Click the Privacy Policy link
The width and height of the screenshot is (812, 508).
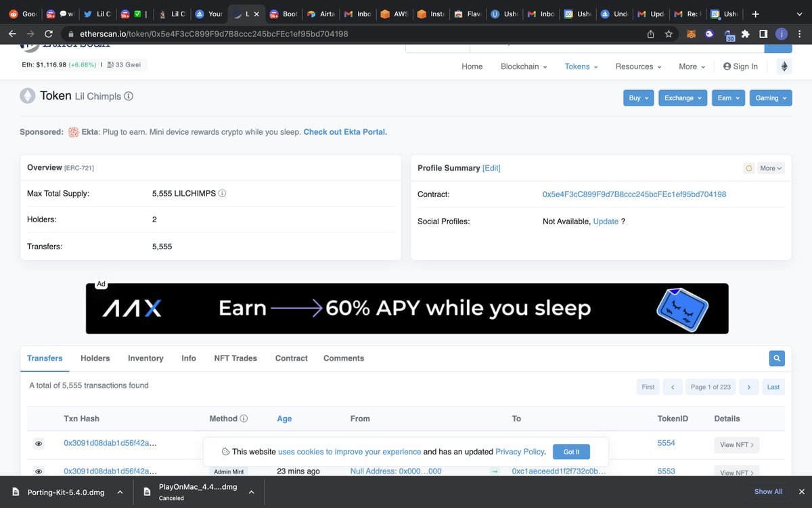520,452
